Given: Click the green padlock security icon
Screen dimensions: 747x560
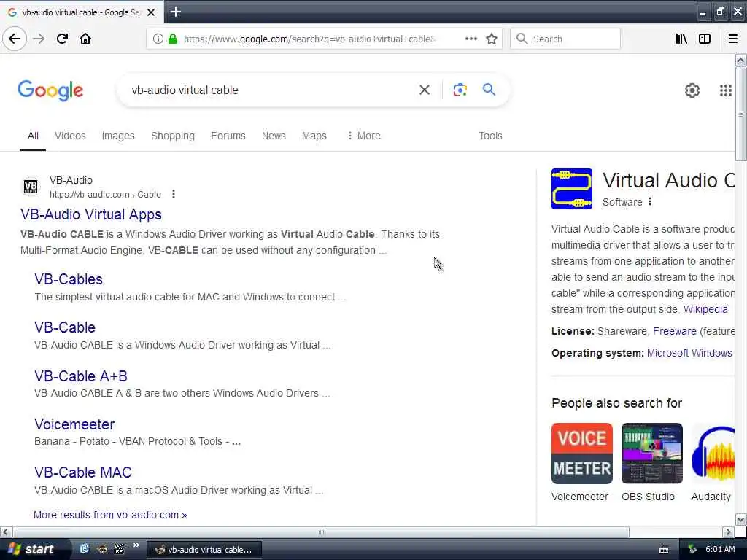Looking at the screenshot, I should click(173, 39).
